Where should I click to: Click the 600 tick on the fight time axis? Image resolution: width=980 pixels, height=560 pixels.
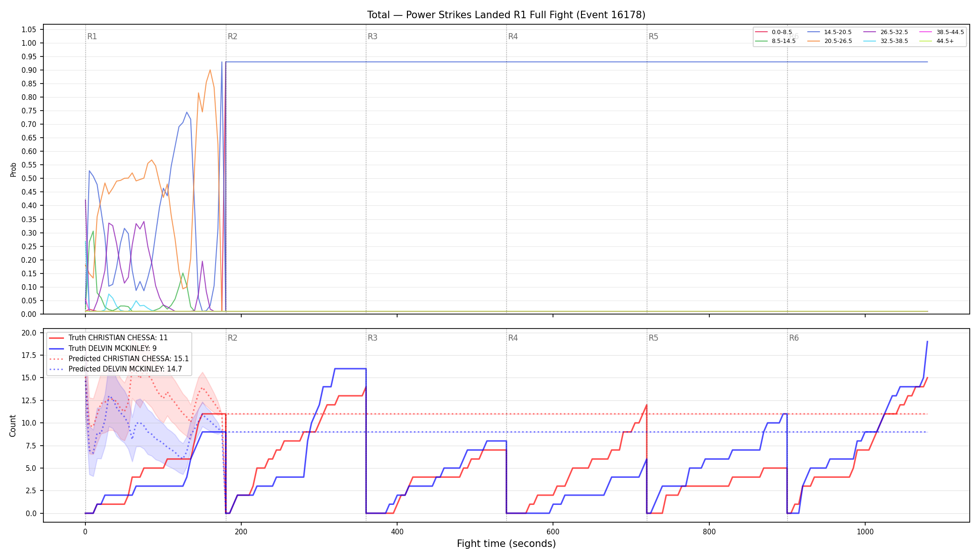click(x=553, y=532)
